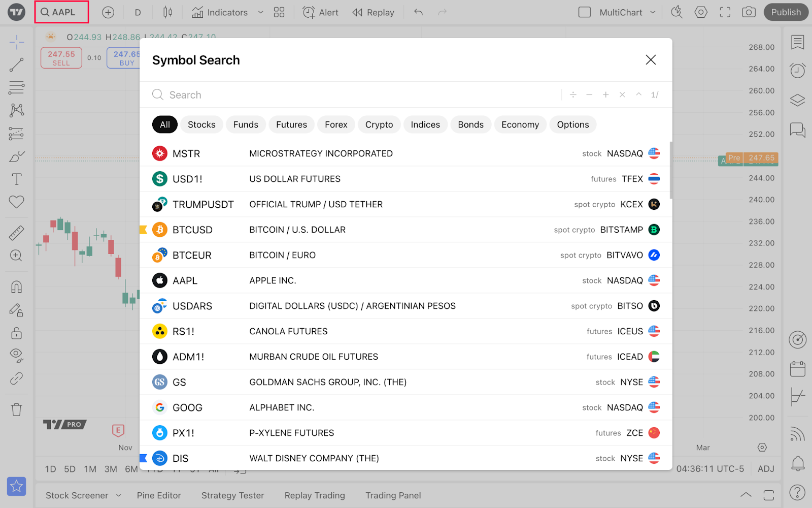812x508 pixels.
Task: Expand the MultiChart layout dropdown arrow
Action: 653,12
